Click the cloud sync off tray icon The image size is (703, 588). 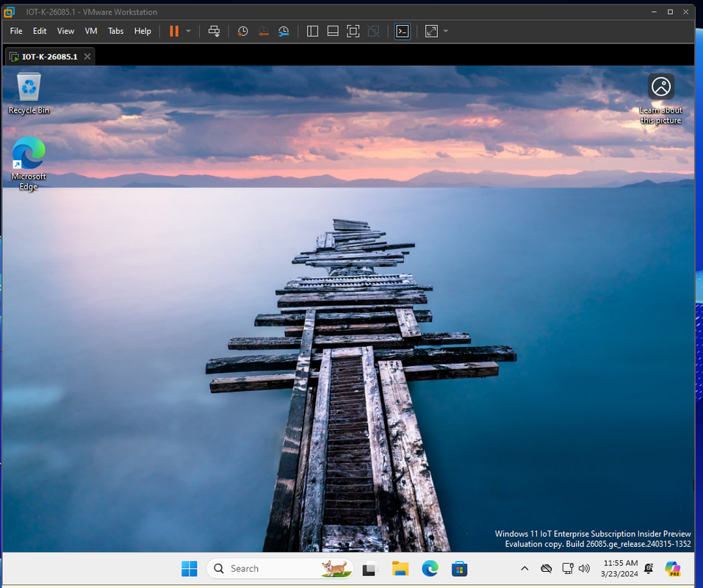coord(546,569)
